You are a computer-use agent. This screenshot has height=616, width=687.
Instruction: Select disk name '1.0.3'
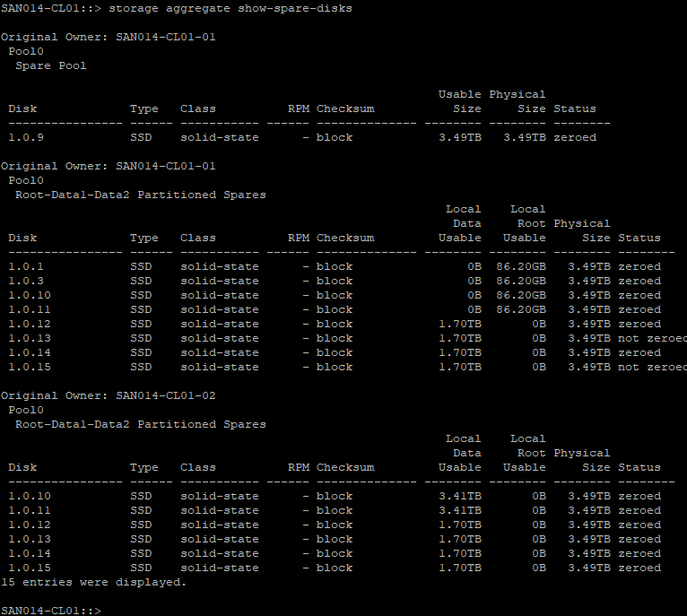(26, 281)
